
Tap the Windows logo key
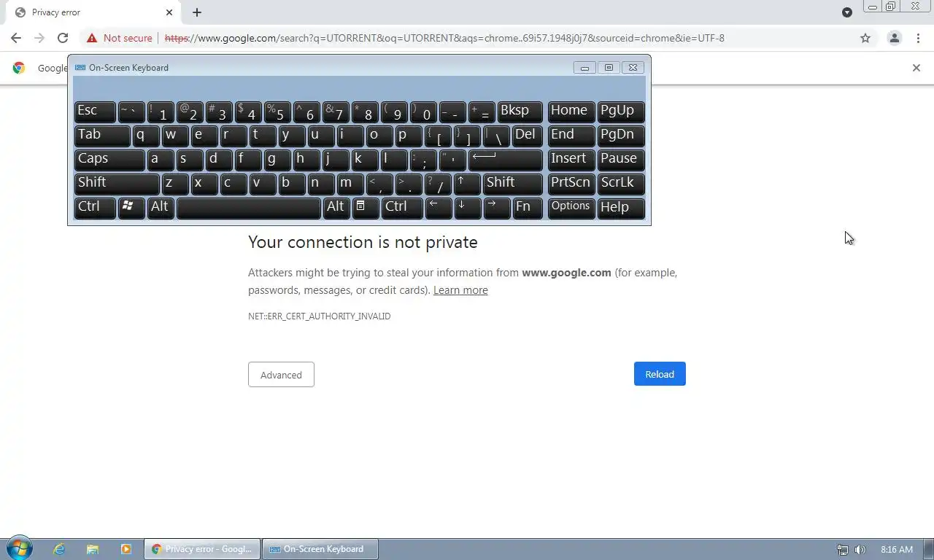click(x=131, y=208)
